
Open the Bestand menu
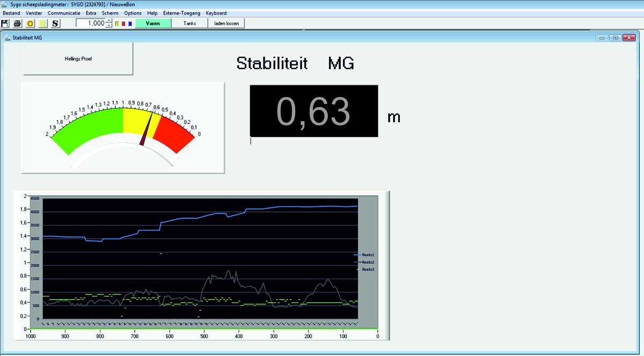pos(11,13)
